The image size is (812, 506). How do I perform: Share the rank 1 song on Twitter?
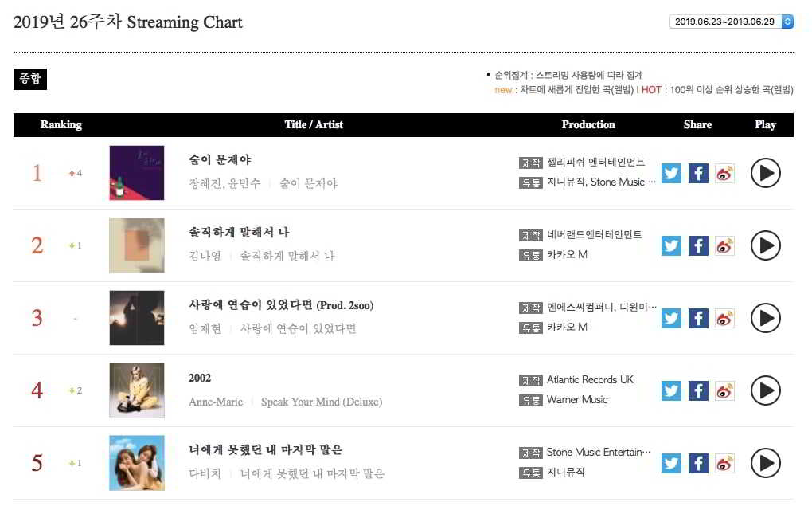pyautogui.click(x=672, y=173)
